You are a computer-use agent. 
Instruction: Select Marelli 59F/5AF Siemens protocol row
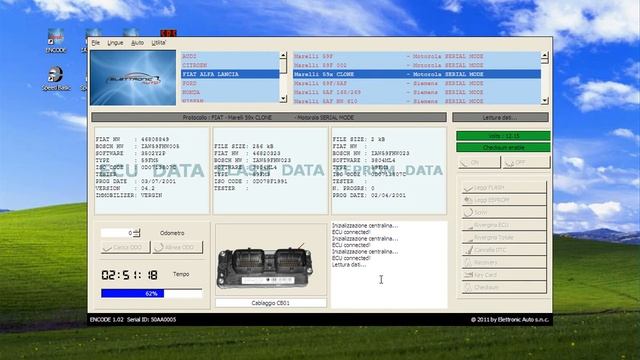[x=417, y=83]
